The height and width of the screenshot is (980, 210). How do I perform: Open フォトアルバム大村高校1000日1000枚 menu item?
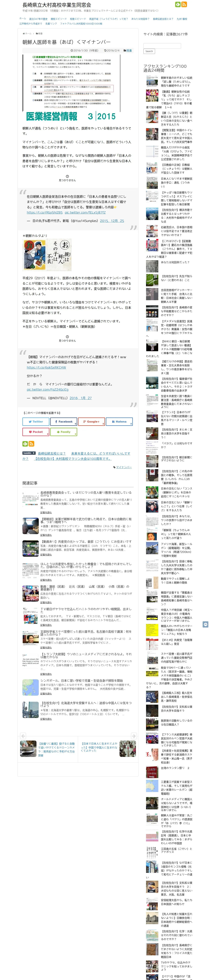[x=81, y=24]
